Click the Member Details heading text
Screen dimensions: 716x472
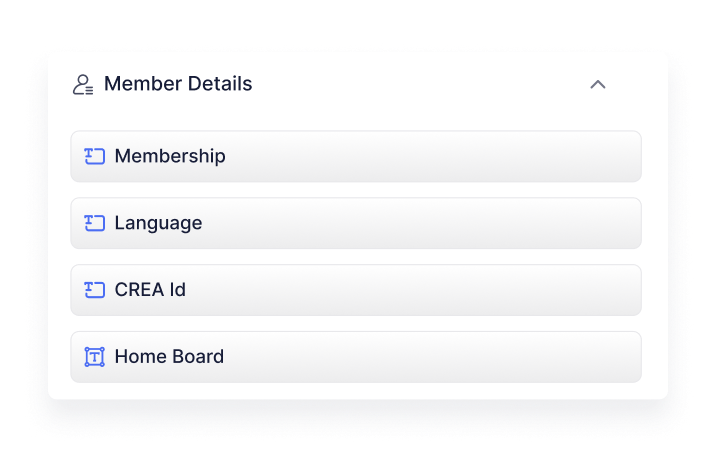(178, 84)
